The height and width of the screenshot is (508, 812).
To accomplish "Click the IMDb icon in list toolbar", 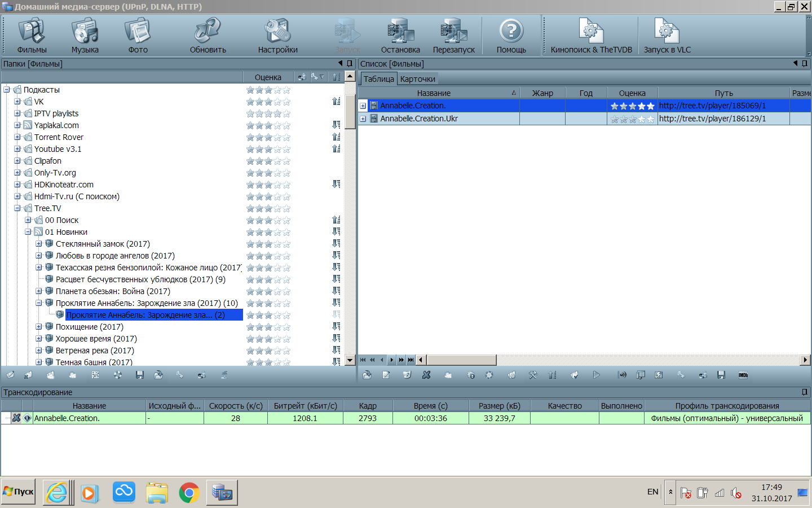I will pyautogui.click(x=743, y=375).
